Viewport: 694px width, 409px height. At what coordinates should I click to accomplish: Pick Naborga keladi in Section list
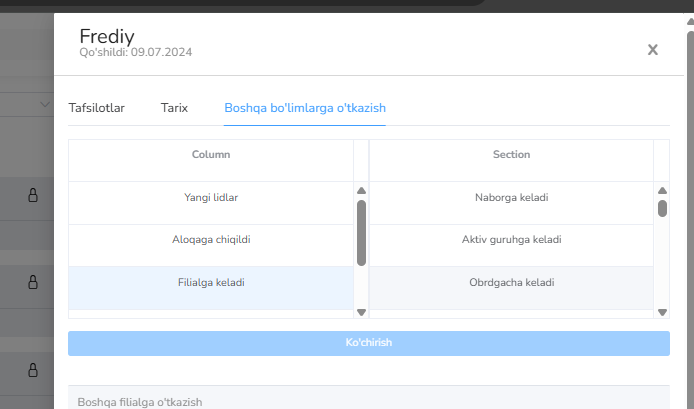pyautogui.click(x=511, y=197)
